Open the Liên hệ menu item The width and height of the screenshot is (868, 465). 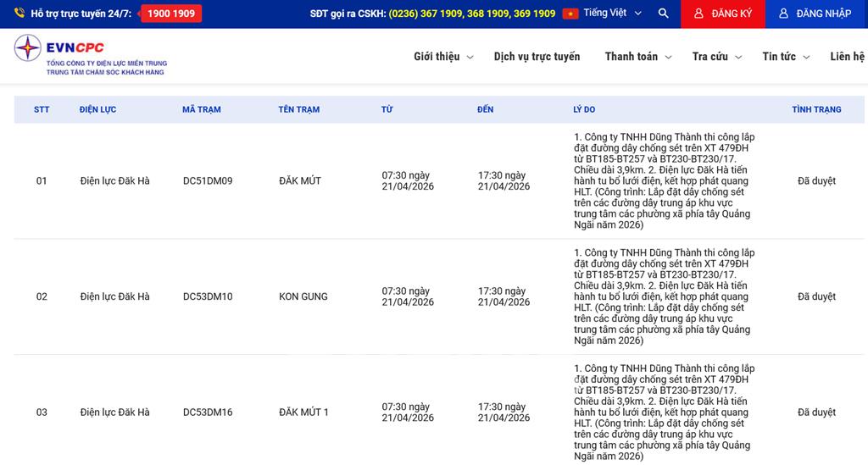pos(847,57)
